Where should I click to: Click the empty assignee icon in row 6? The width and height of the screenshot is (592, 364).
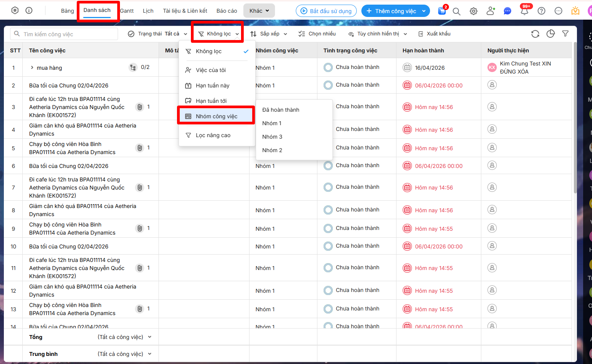click(x=492, y=165)
